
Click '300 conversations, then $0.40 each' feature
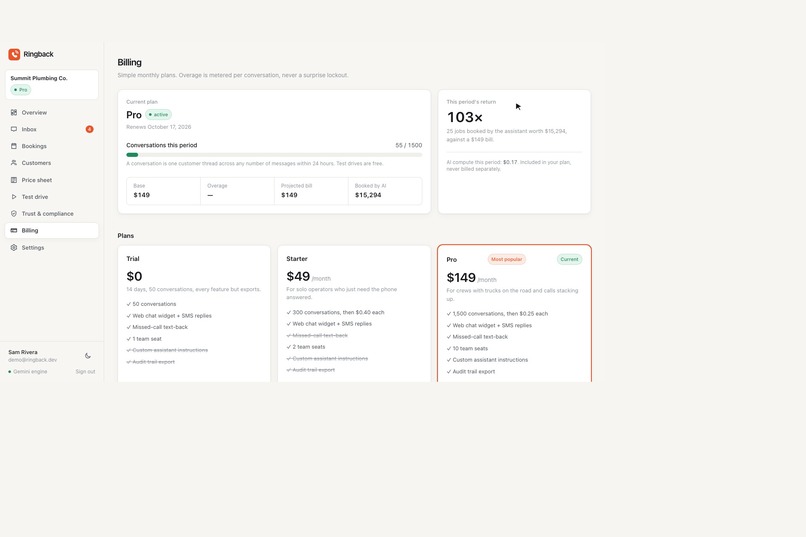(x=338, y=312)
